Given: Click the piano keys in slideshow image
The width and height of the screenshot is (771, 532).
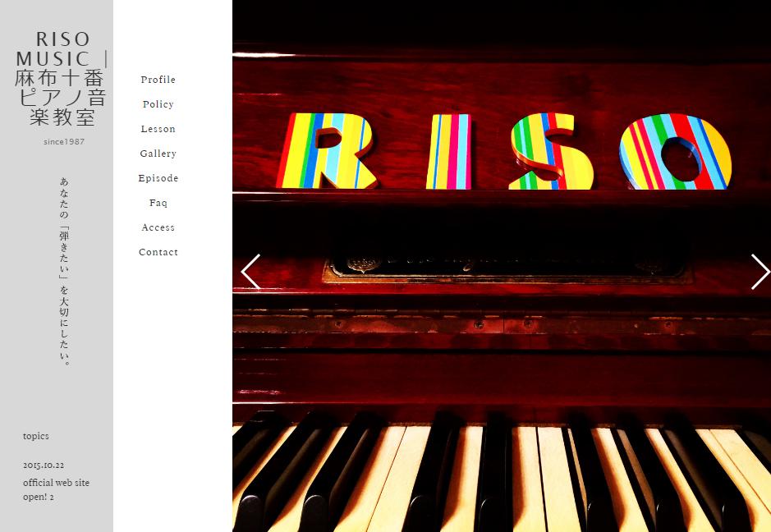Looking at the screenshot, I should 502,475.
